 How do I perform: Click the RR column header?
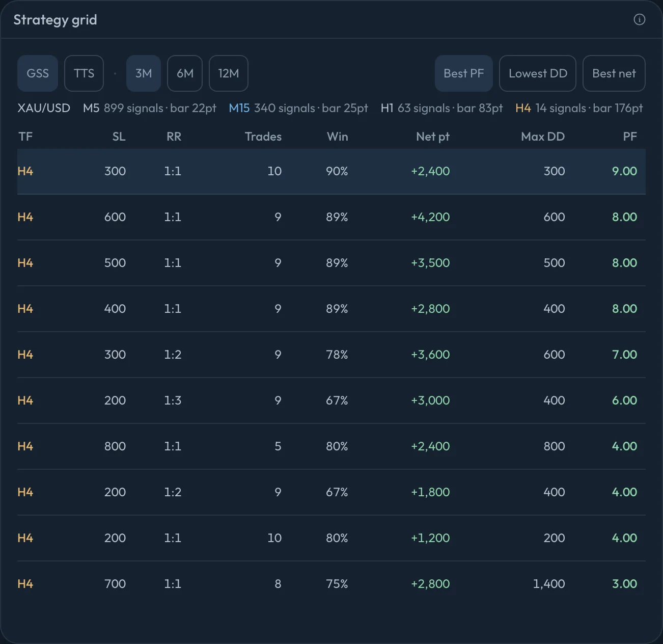pyautogui.click(x=174, y=137)
